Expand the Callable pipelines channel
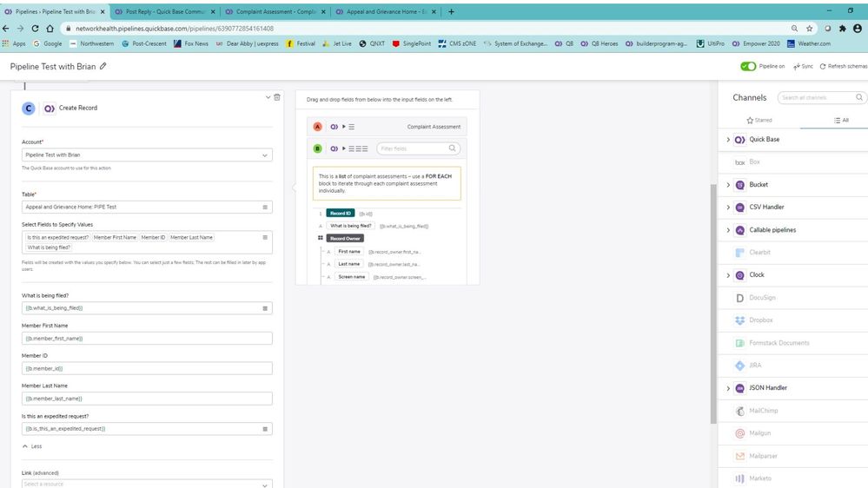Image resolution: width=868 pixels, height=488 pixels. click(x=728, y=229)
